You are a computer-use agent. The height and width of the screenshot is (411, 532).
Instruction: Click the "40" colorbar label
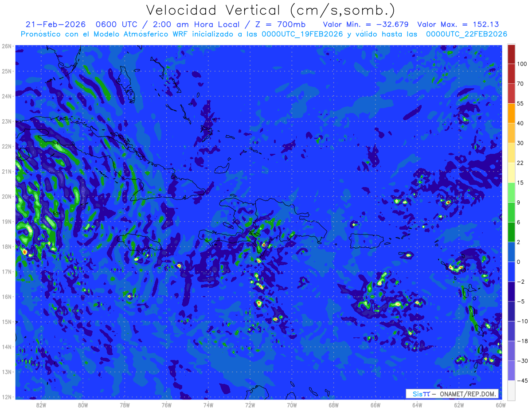tap(521, 123)
